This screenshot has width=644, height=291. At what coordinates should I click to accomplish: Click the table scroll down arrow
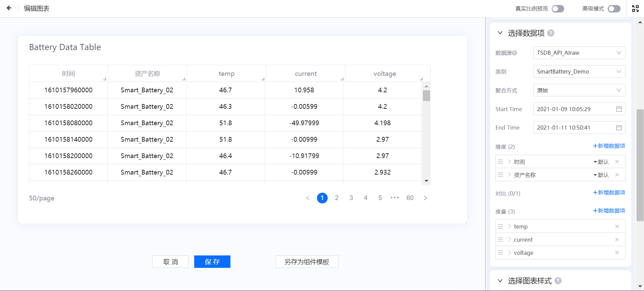click(x=426, y=181)
